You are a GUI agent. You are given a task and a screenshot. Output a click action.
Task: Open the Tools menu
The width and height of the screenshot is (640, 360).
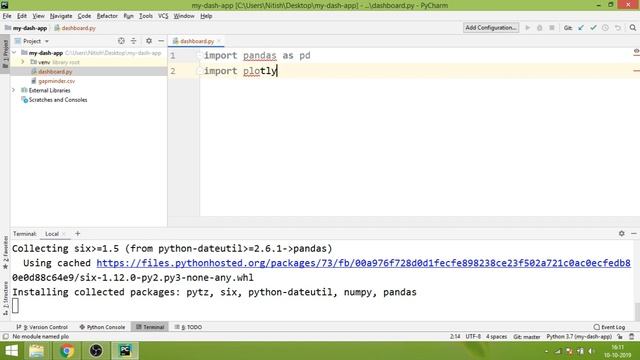pos(146,16)
